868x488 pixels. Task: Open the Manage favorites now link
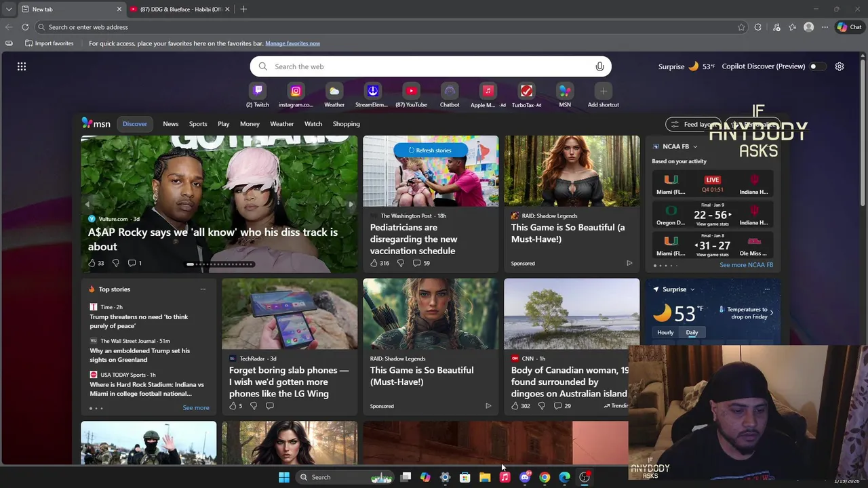[292, 43]
